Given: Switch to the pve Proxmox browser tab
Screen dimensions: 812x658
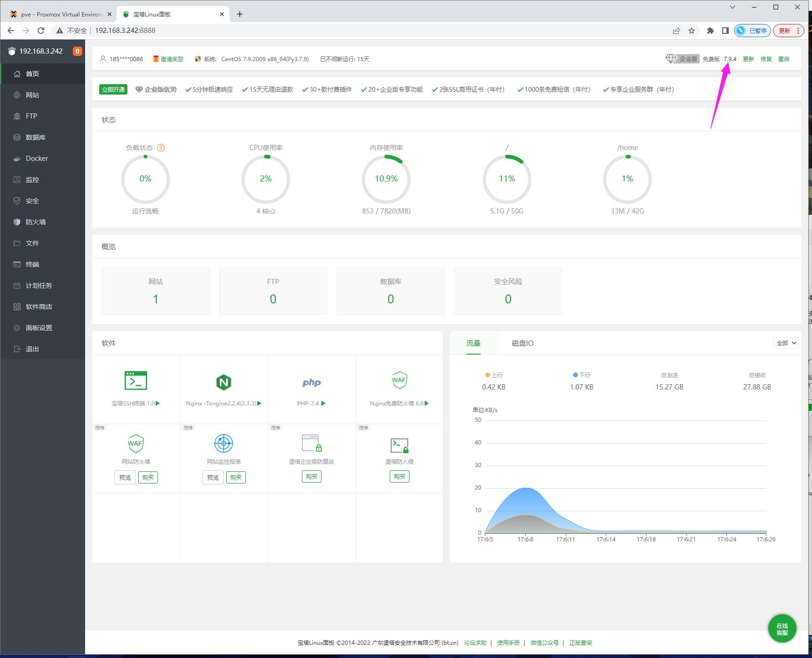Looking at the screenshot, I should coord(60,14).
